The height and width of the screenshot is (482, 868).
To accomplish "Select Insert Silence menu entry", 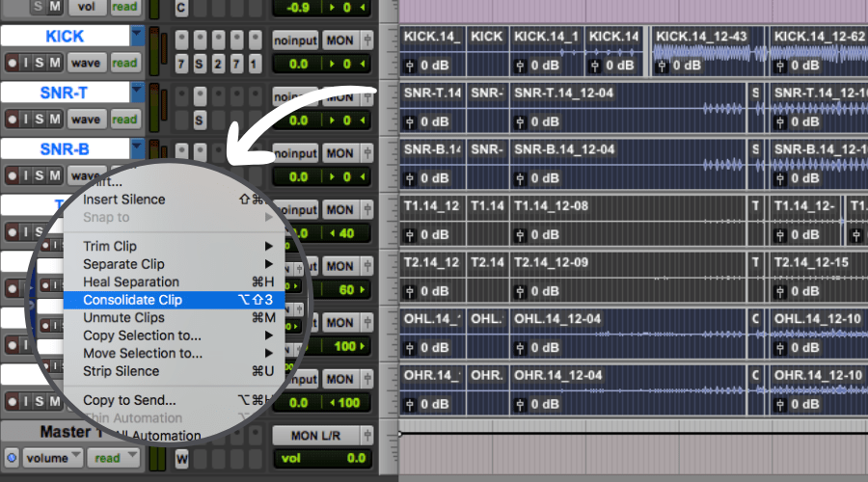I will click(x=174, y=200).
